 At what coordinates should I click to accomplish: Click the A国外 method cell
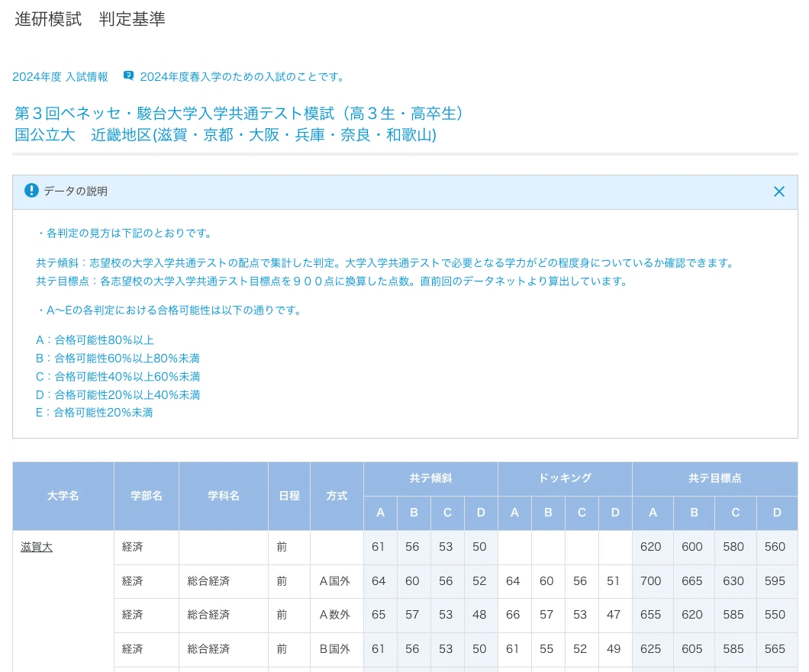click(x=335, y=581)
